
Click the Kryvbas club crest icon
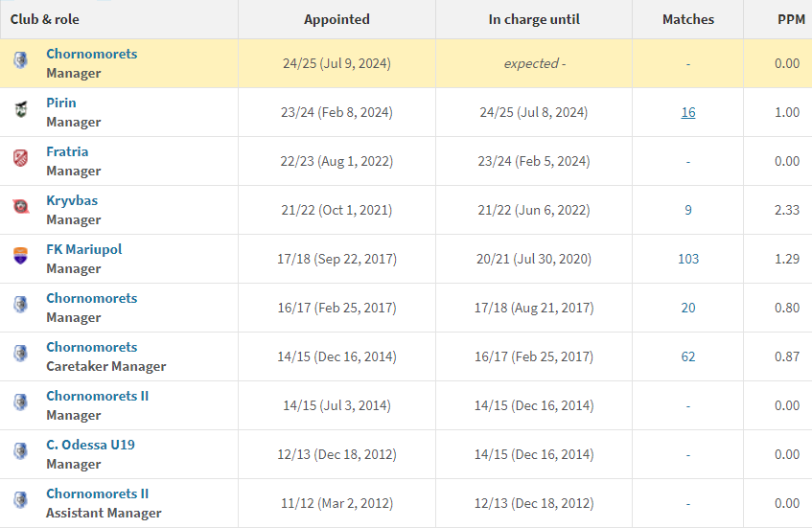pyautogui.click(x=20, y=207)
